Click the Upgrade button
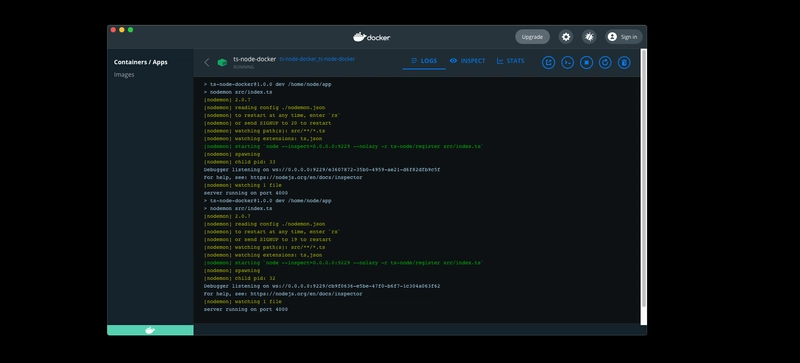Viewport: 800px width, 363px height. 532,37
